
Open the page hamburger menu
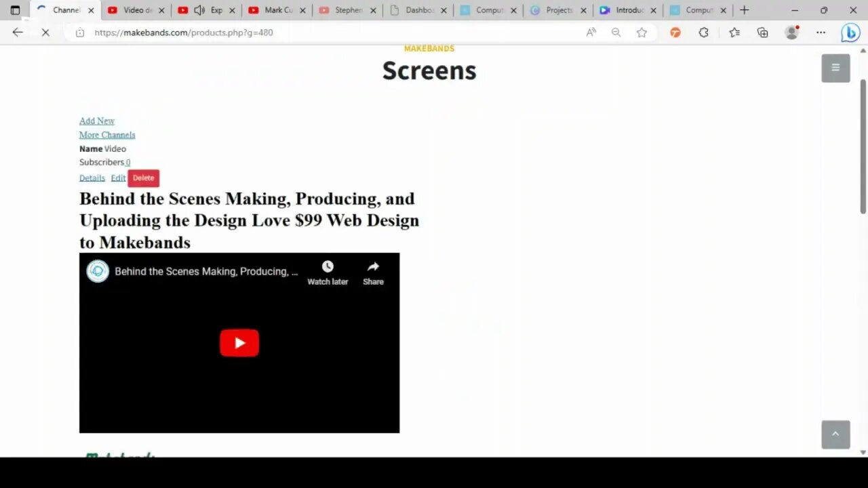(x=835, y=68)
